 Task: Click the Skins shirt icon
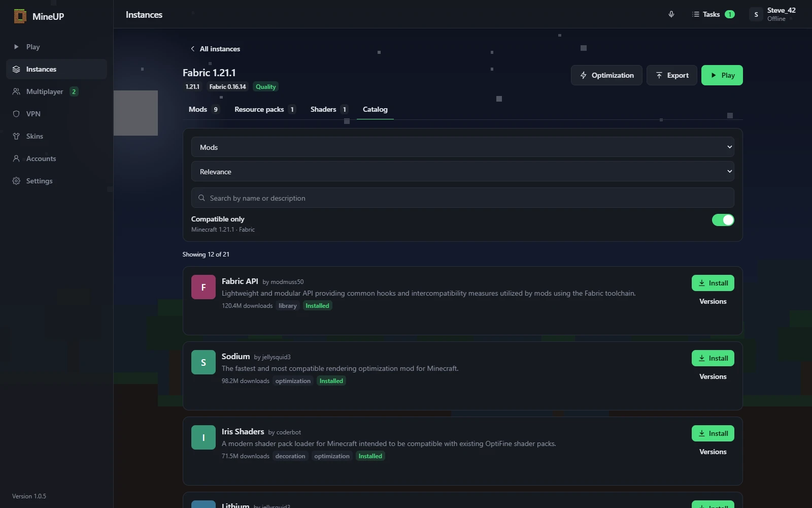coord(16,136)
